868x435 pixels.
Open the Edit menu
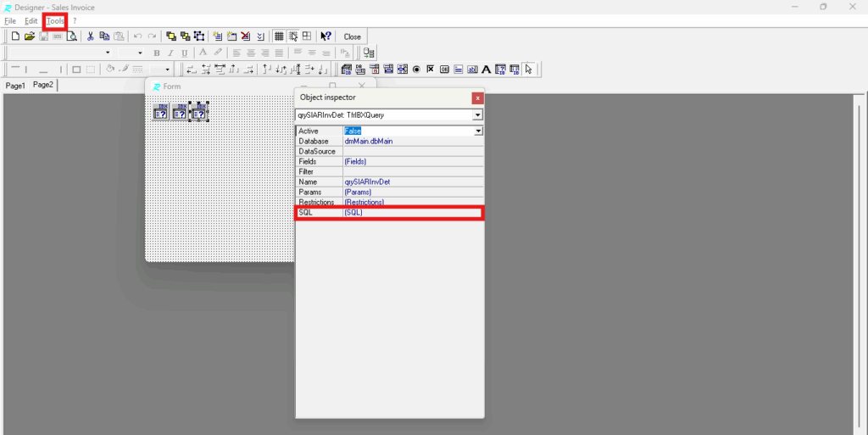pyautogui.click(x=31, y=21)
